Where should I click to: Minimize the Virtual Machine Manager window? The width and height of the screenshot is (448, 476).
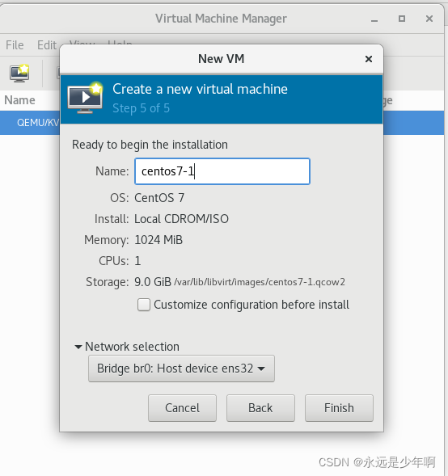pyautogui.click(x=374, y=19)
